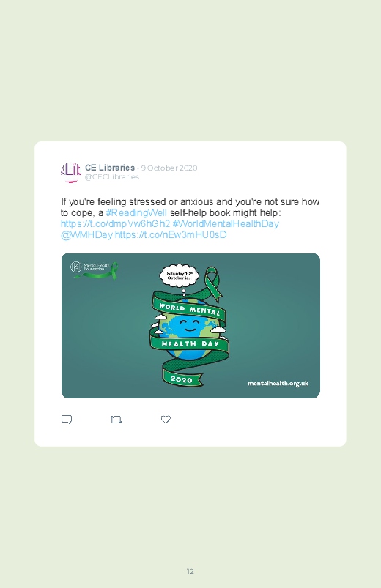Click the Saturday 10th October thought bubble
The width and height of the screenshot is (381, 588).
179,275
